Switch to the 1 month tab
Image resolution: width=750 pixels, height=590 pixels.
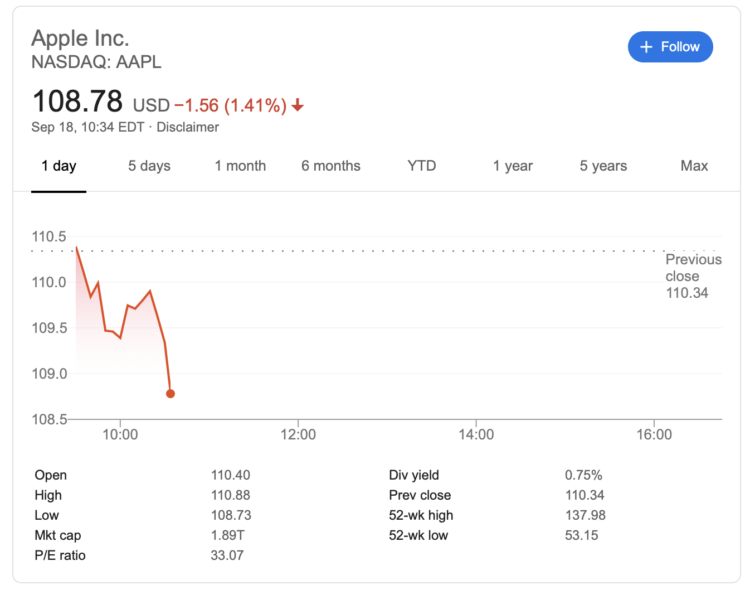click(240, 166)
